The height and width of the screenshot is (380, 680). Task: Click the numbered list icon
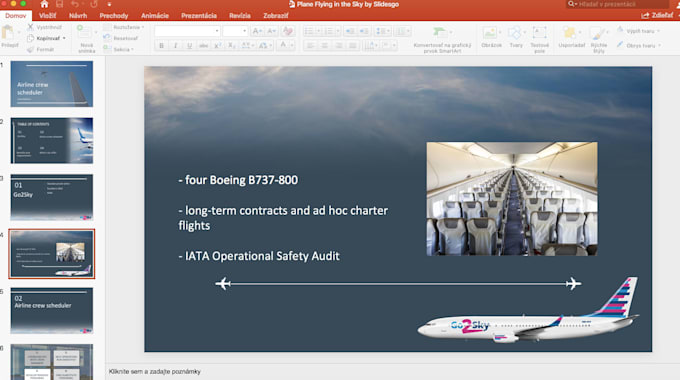(329, 31)
